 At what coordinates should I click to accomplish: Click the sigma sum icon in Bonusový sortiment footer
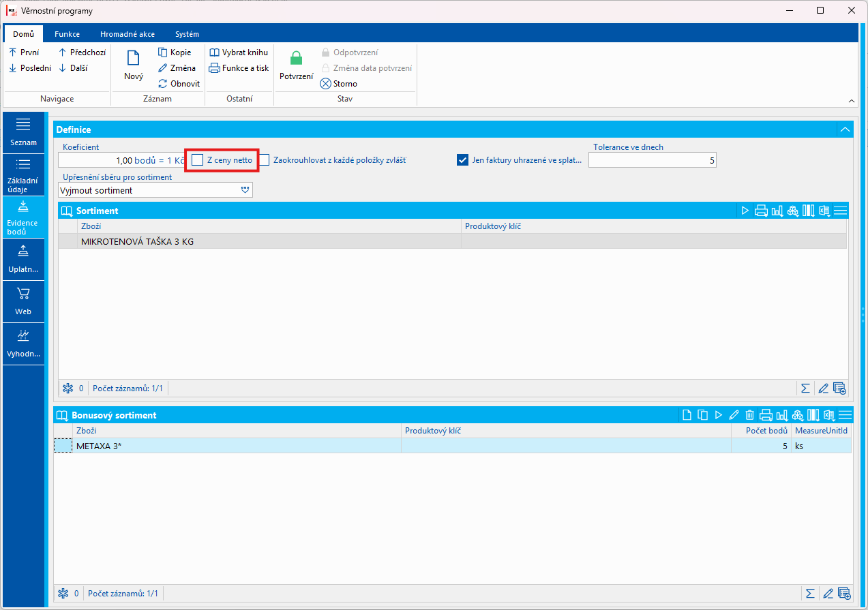[810, 593]
